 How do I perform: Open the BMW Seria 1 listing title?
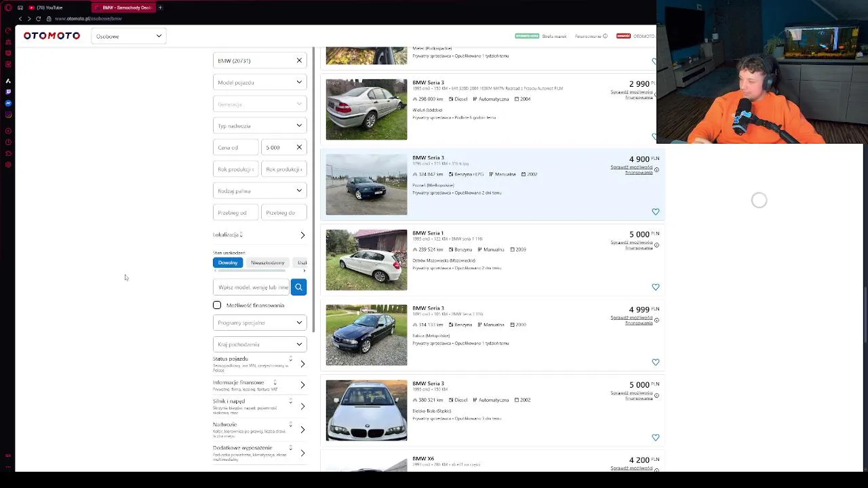[428, 233]
